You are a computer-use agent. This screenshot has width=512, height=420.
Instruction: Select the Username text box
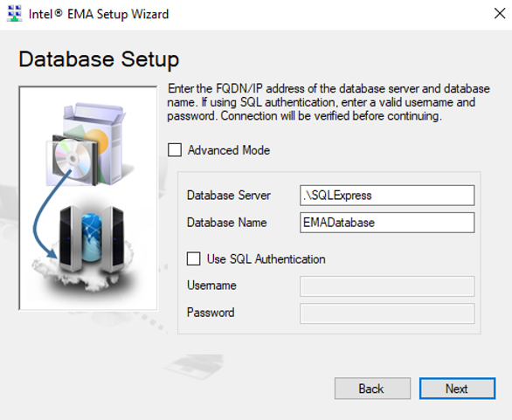[387, 286]
